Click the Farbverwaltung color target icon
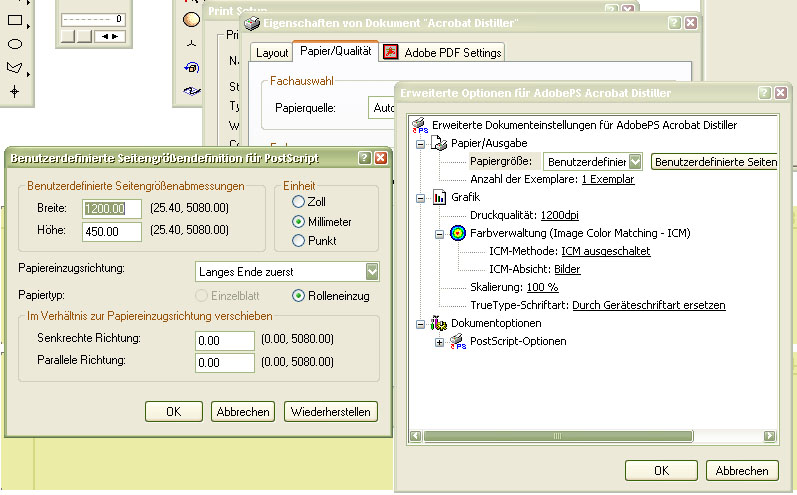This screenshot has height=495, width=797. (458, 233)
